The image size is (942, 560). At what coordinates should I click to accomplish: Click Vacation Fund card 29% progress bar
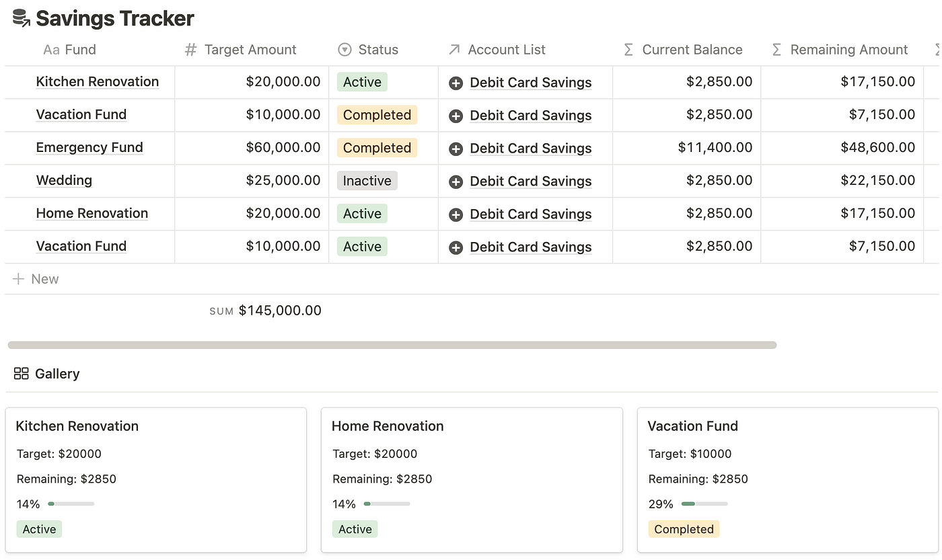704,504
